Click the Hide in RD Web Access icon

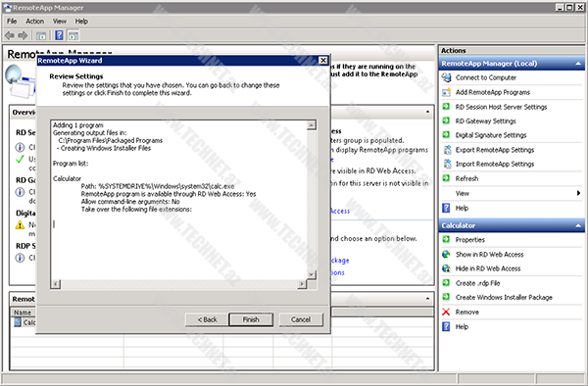point(446,268)
